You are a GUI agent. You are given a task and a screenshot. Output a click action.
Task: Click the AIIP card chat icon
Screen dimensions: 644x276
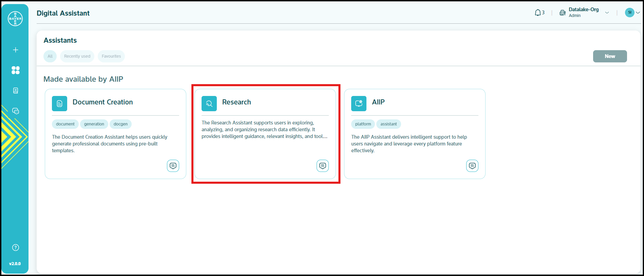(x=472, y=166)
